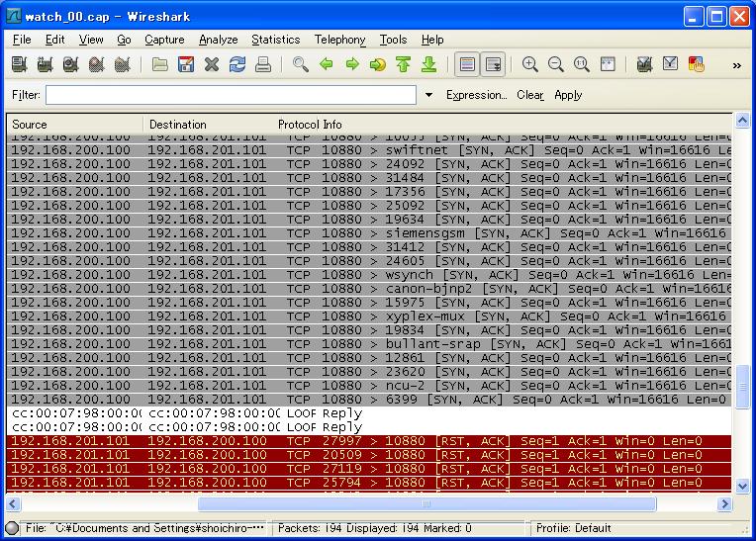Select the RST packet from port 27997
756x541 pixels.
369,441
